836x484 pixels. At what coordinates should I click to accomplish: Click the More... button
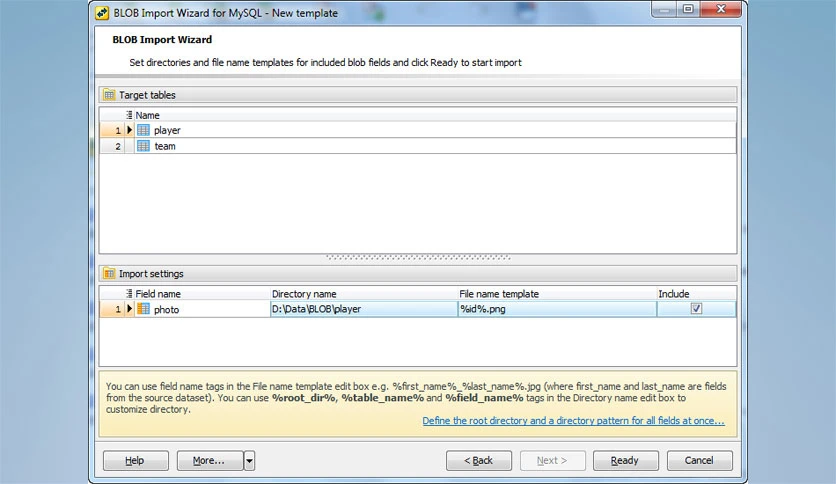pyautogui.click(x=210, y=461)
